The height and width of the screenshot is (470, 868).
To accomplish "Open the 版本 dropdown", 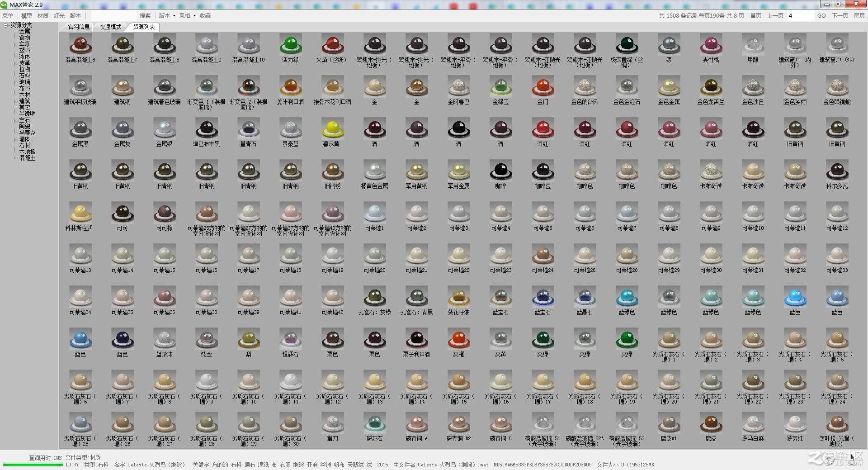I will [x=167, y=15].
